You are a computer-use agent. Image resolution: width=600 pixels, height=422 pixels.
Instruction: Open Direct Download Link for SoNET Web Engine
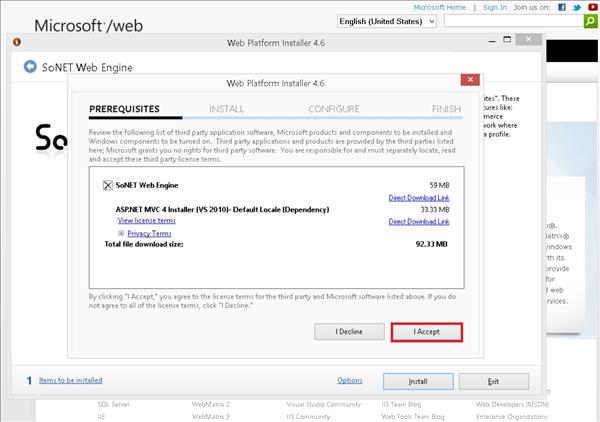pyautogui.click(x=419, y=198)
